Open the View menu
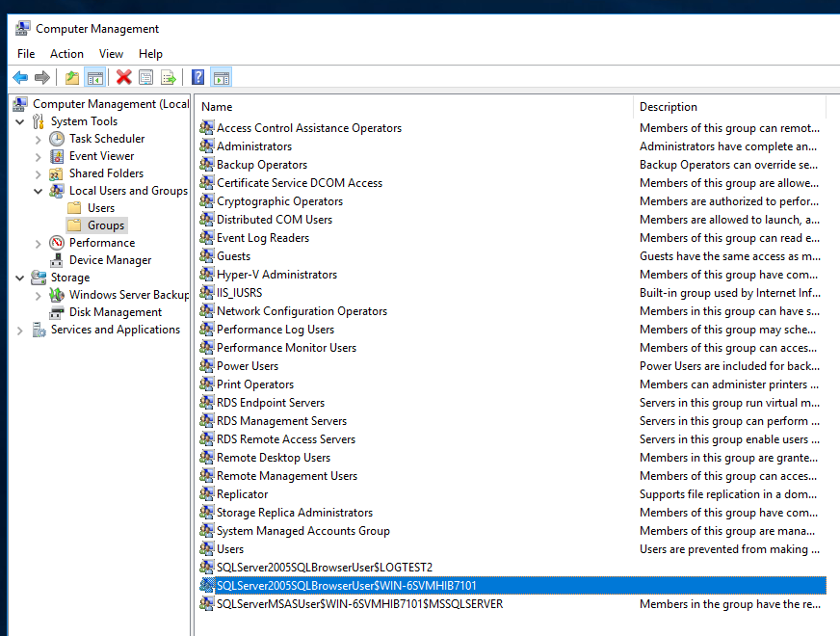The height and width of the screenshot is (636, 840). point(111,54)
